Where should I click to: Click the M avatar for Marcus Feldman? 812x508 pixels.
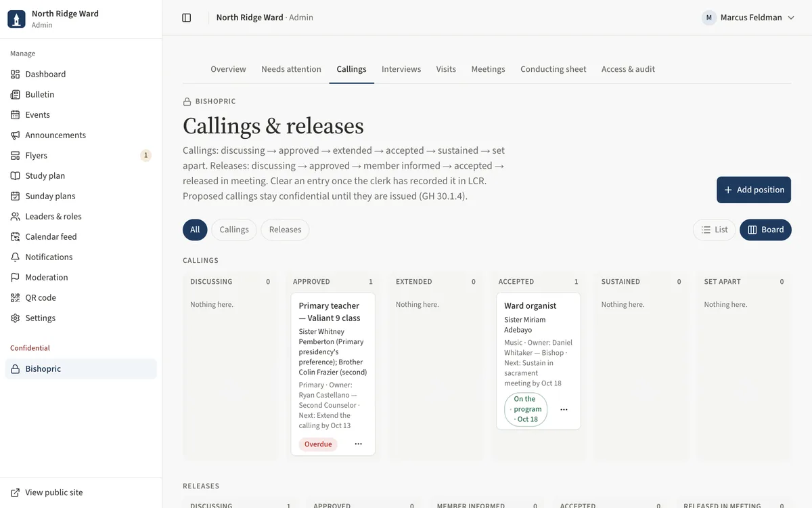click(709, 18)
